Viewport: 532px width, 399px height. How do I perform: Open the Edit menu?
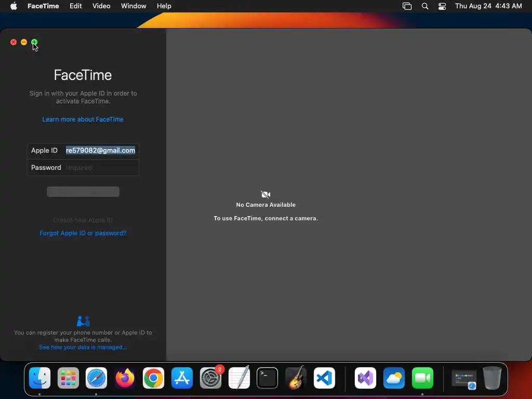pyautogui.click(x=76, y=6)
